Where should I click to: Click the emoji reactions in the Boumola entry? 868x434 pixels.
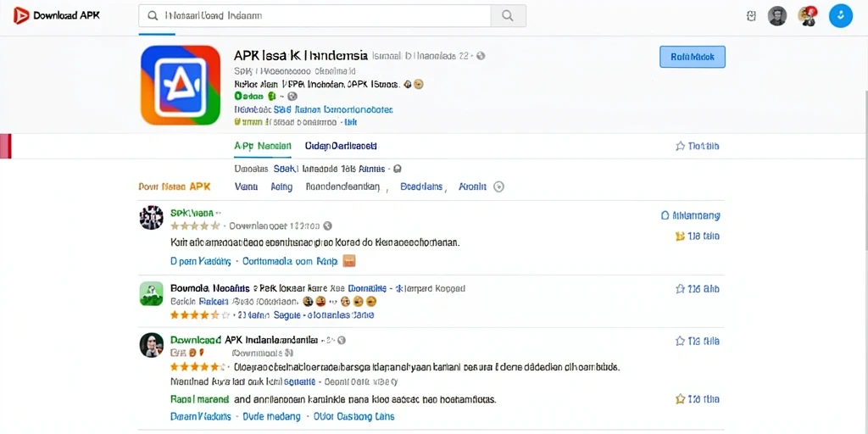[339, 302]
